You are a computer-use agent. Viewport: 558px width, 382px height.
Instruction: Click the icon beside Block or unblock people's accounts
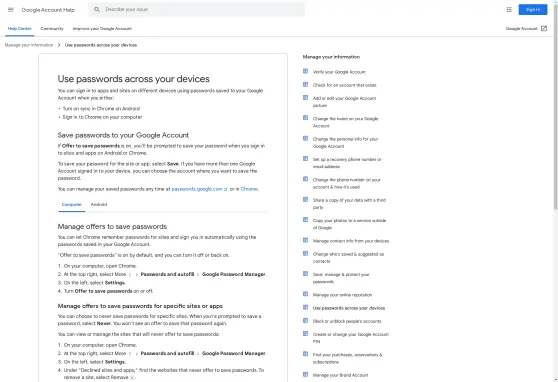(305, 320)
